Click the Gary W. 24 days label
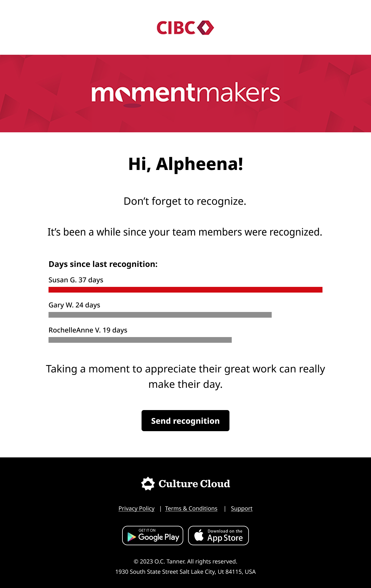This screenshot has height=588, width=371. [x=74, y=305]
